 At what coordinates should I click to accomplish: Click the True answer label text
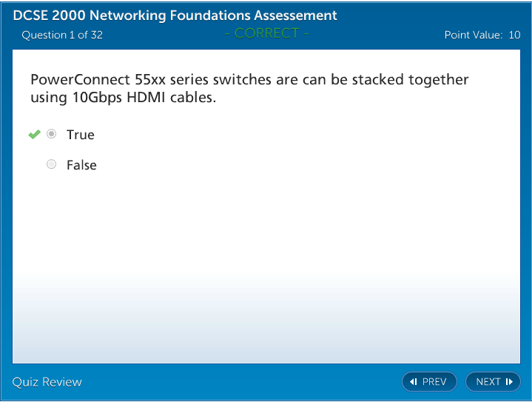(x=81, y=135)
